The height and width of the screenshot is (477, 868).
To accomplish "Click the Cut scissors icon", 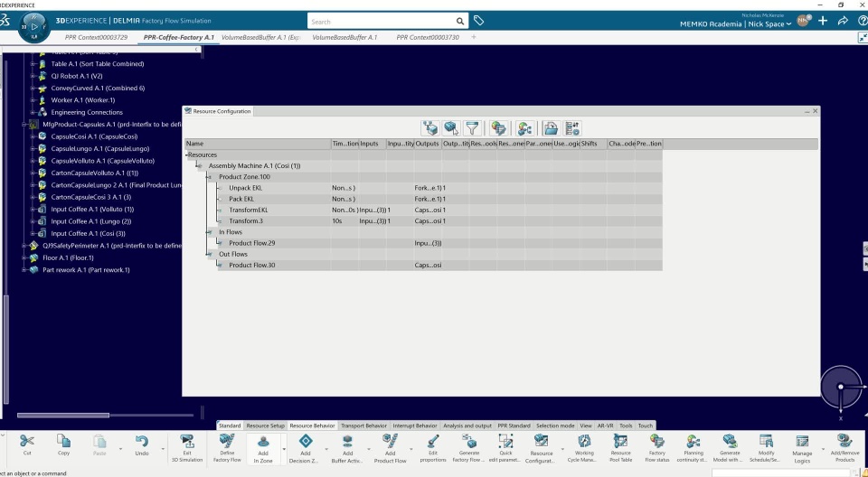I will tap(26, 441).
